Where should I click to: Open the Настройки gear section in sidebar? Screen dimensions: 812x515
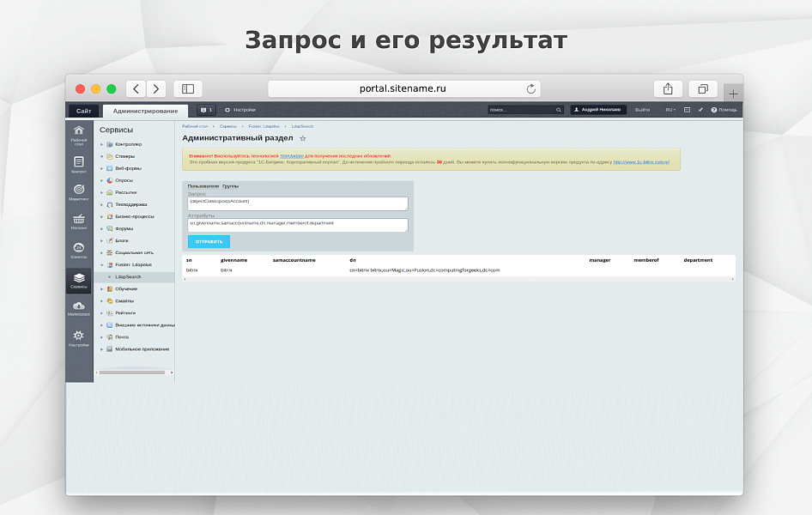79,337
